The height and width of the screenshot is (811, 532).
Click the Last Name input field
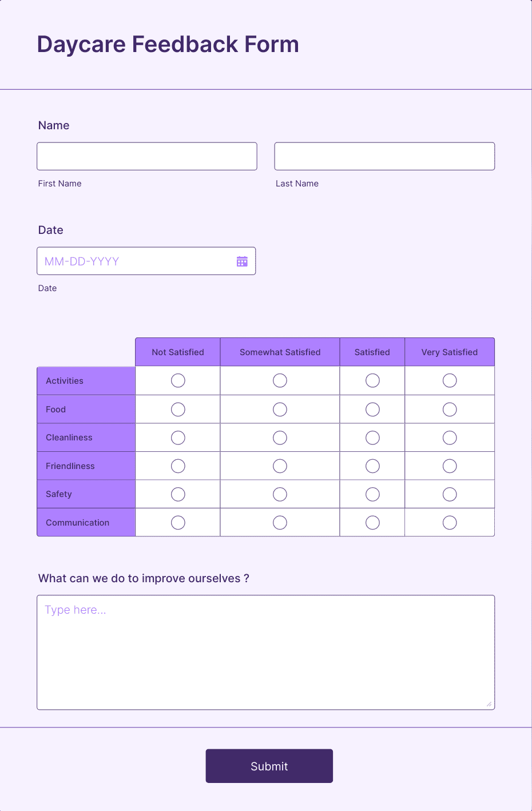point(384,156)
